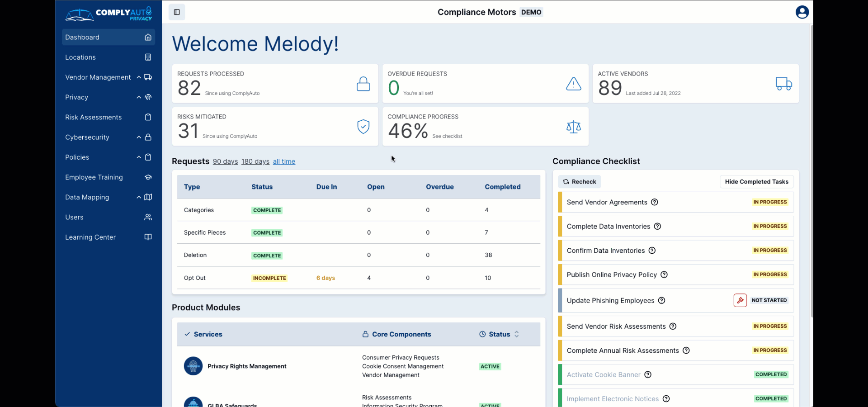Click help icon next to Update Phishing Employees

point(661,300)
